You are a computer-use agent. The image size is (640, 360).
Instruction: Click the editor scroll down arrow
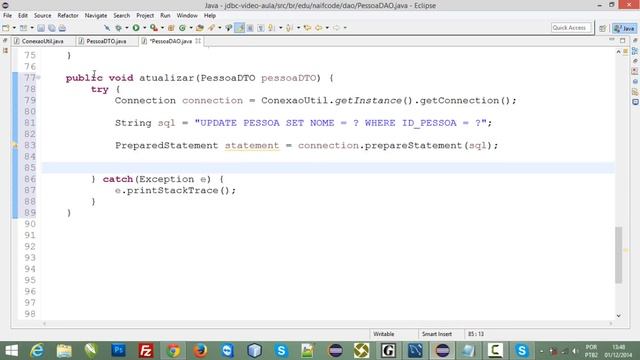[x=619, y=316]
